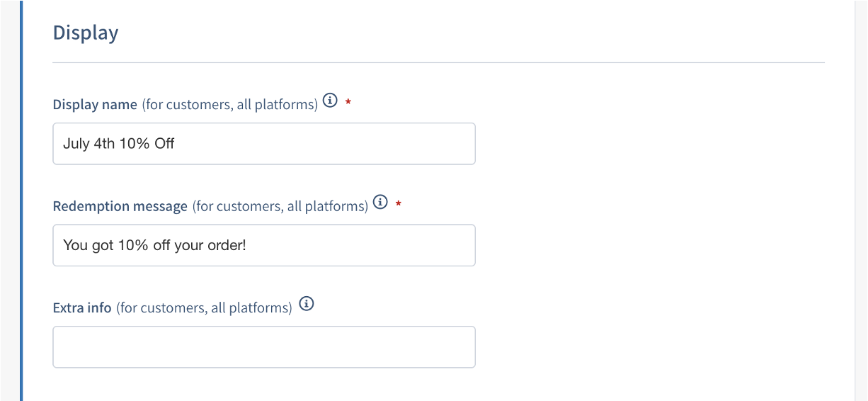Focus the Redemption message input field
The width and height of the screenshot is (868, 401).
click(x=263, y=245)
